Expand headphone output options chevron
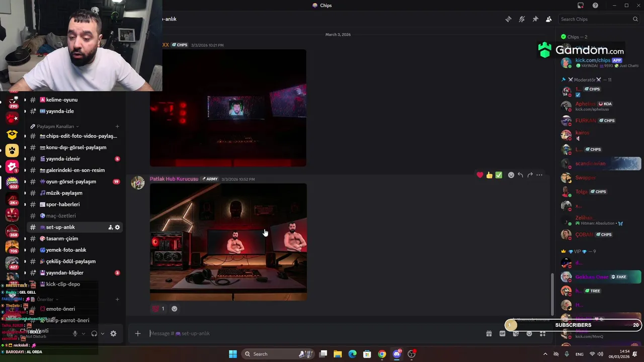 coord(103,333)
